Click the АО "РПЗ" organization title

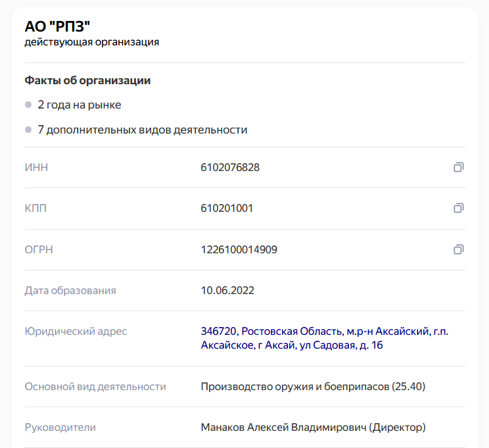57,26
